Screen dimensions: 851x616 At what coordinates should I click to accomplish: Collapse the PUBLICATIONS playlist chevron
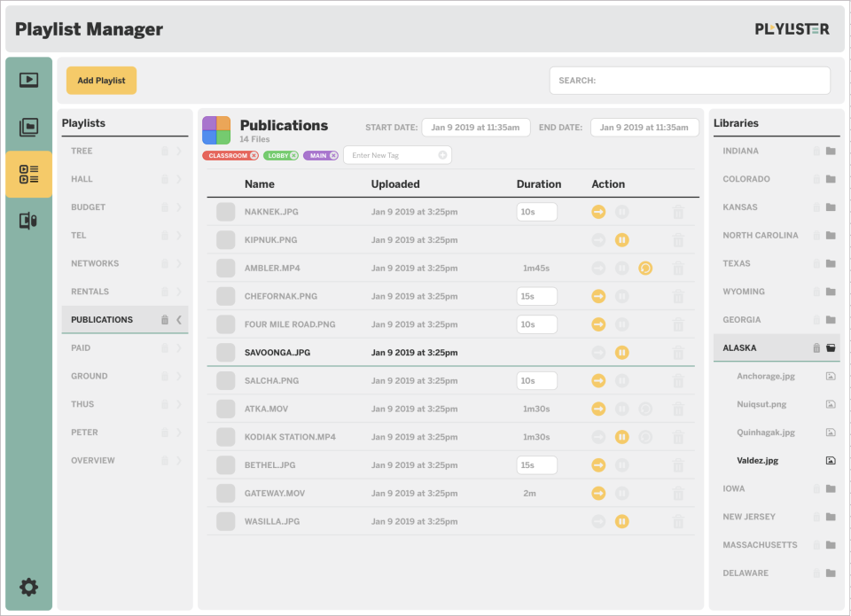(179, 320)
